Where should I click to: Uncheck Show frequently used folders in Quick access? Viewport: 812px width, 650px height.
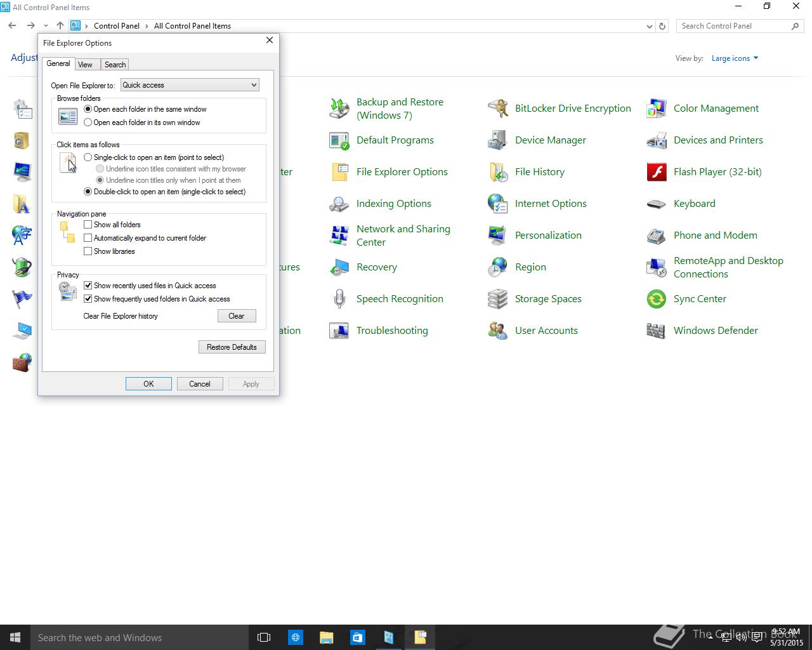[88, 299]
